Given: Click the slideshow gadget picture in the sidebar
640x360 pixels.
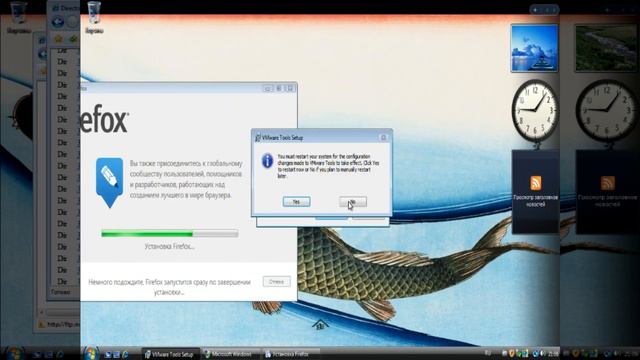Looking at the screenshot, I should pos(534,48).
